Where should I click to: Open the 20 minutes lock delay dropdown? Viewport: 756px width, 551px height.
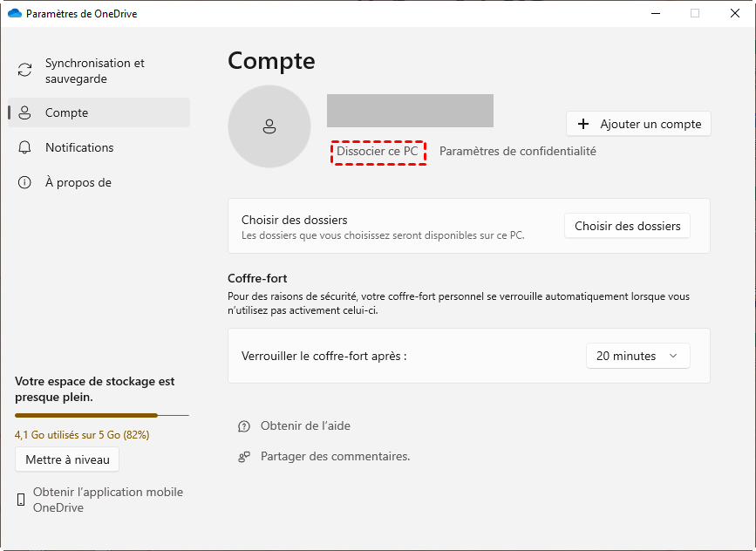(x=638, y=356)
